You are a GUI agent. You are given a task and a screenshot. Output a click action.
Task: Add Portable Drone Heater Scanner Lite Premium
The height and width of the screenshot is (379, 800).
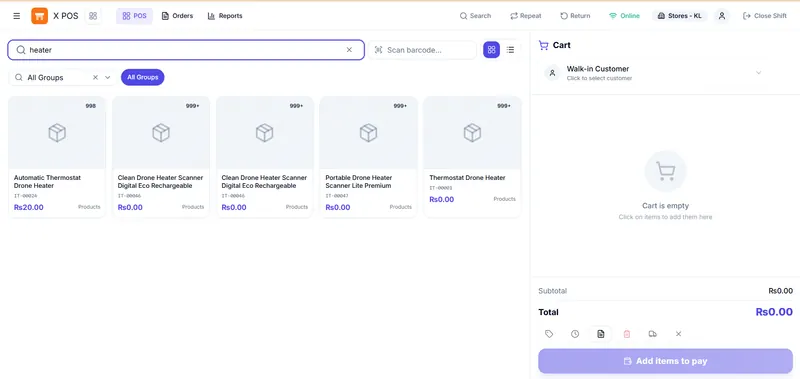coord(368,157)
